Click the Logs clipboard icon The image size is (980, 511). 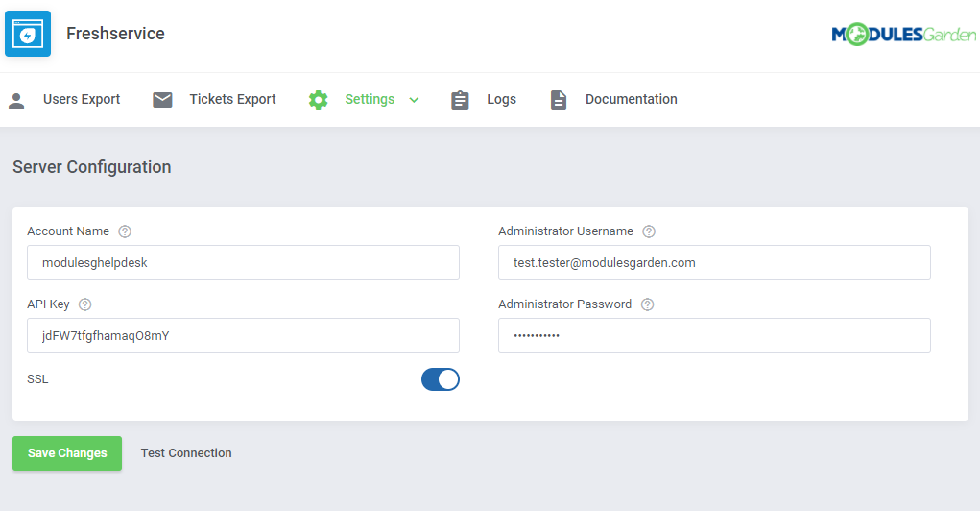pyautogui.click(x=460, y=100)
